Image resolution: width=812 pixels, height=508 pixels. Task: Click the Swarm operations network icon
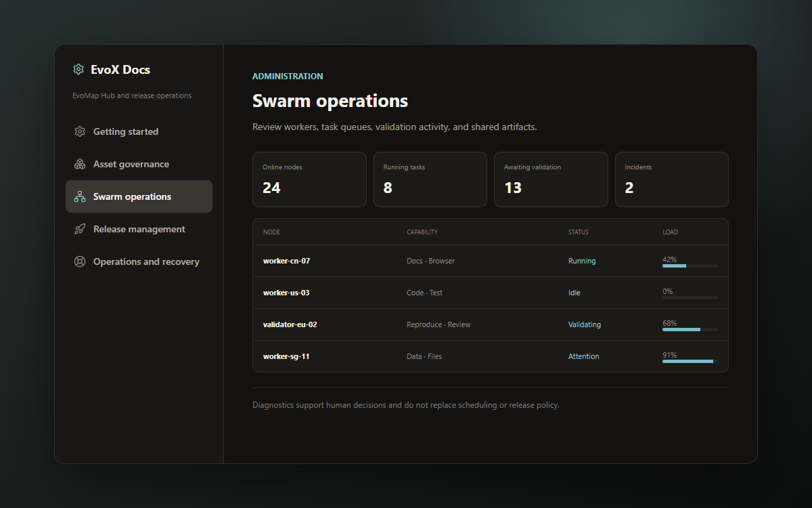[80, 196]
